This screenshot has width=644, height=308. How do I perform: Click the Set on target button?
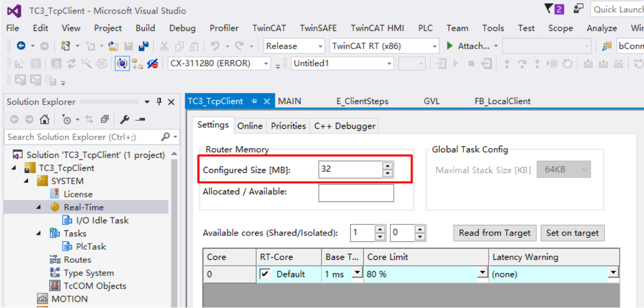572,233
